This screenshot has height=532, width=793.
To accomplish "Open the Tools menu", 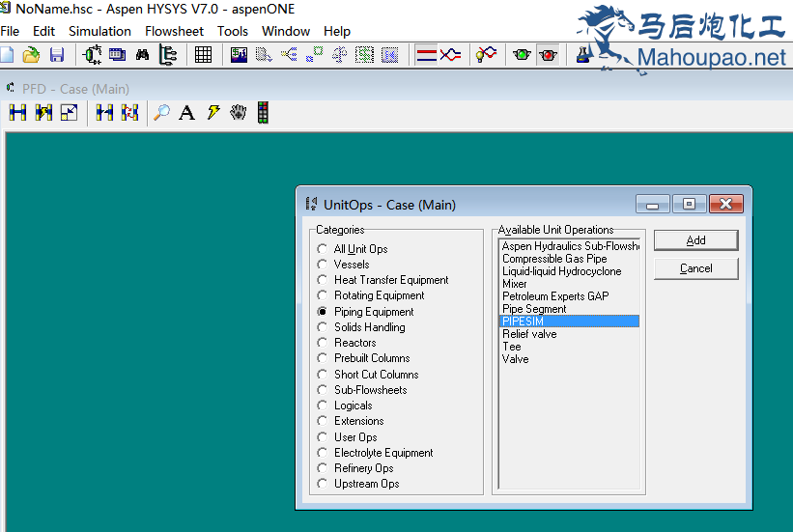I will pyautogui.click(x=233, y=31).
